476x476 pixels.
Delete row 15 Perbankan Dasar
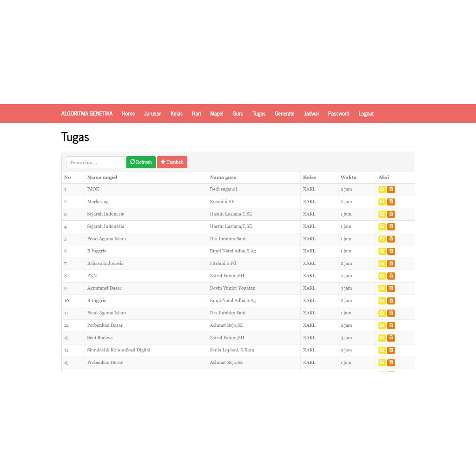[x=391, y=363]
